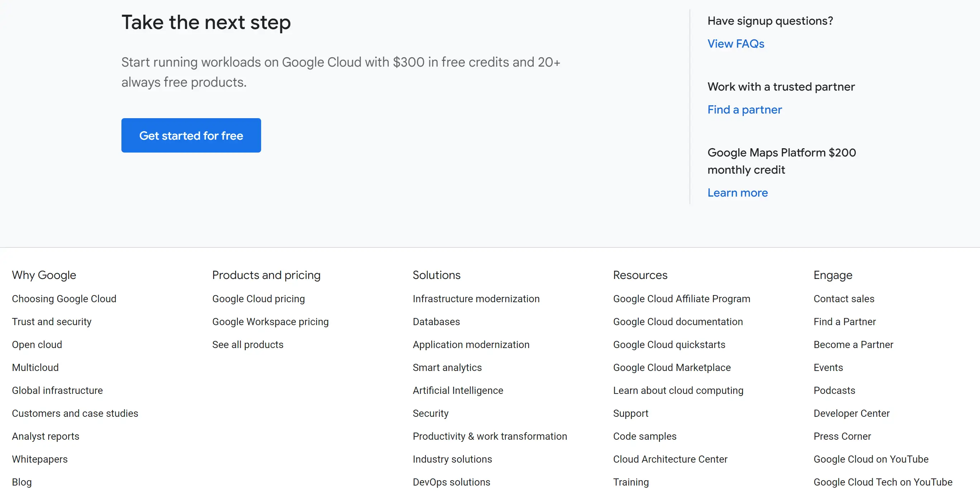This screenshot has width=980, height=492.
Task: Open the View FAQs link
Action: [x=735, y=44]
